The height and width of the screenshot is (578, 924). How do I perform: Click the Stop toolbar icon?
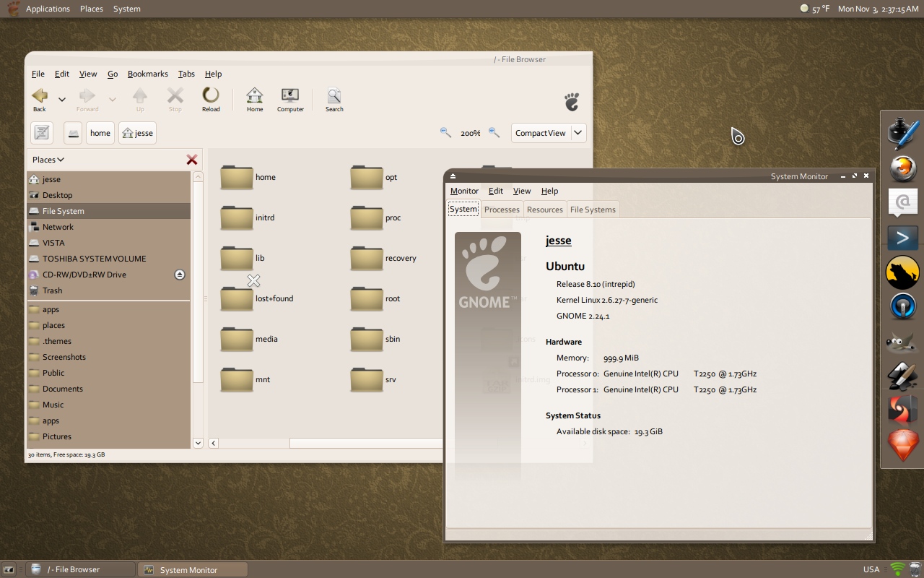pos(175,99)
